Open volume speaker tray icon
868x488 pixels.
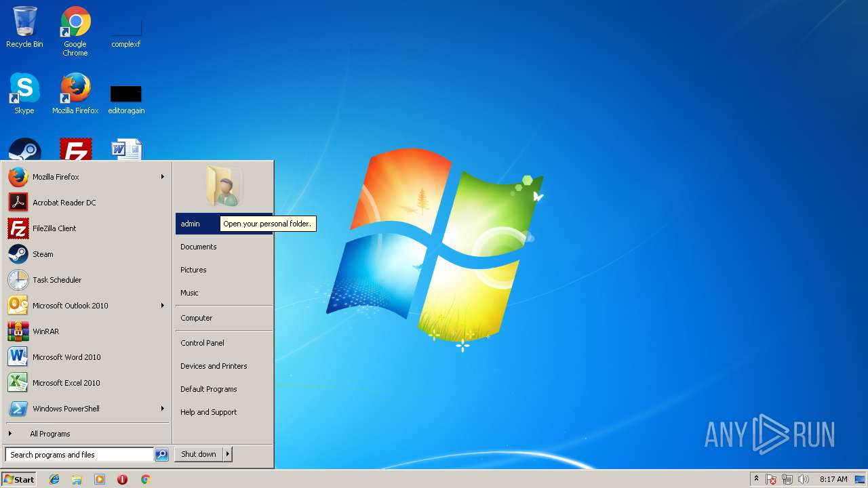point(804,479)
